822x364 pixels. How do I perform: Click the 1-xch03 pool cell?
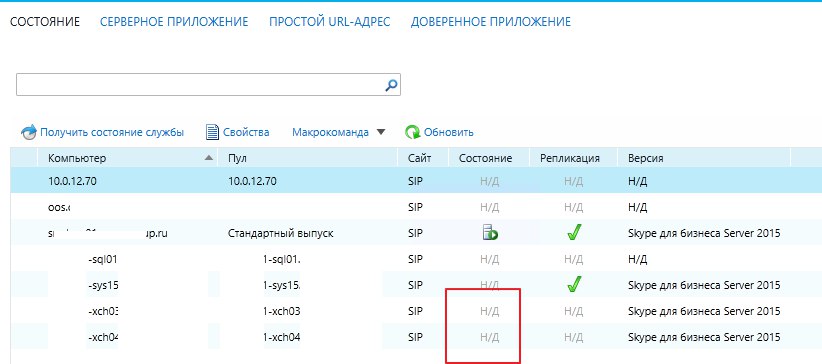[x=281, y=311]
